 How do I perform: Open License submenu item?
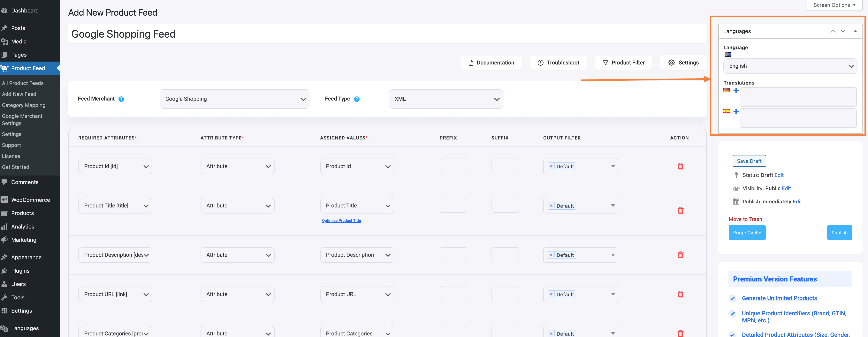[x=11, y=156]
